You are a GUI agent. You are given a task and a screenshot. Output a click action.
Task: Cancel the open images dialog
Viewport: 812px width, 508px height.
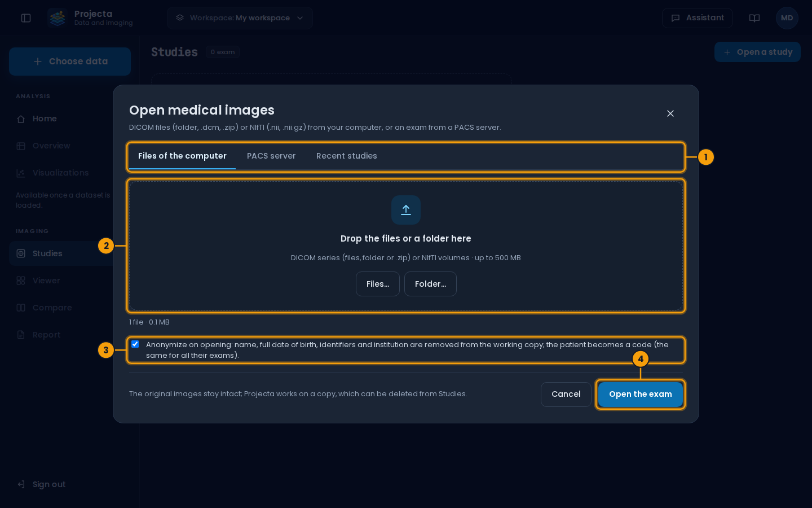566,395
